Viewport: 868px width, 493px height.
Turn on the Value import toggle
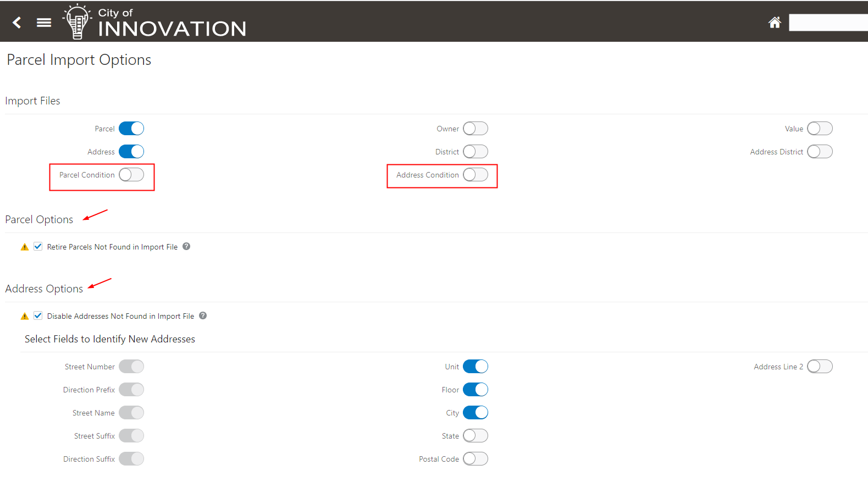click(820, 129)
